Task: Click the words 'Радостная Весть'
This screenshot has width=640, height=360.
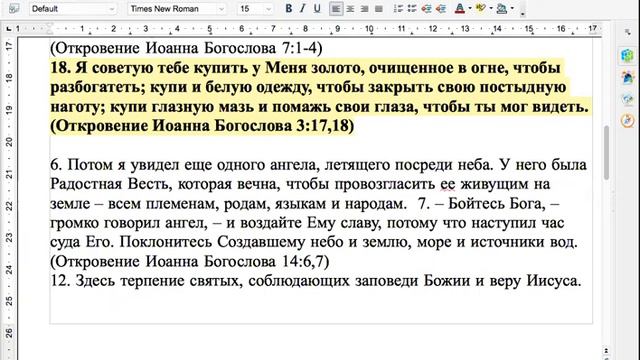Action: click(109, 184)
